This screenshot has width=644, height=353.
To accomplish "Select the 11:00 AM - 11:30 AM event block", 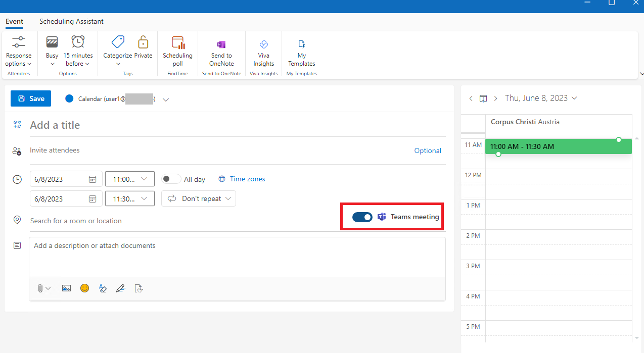I will pyautogui.click(x=559, y=146).
